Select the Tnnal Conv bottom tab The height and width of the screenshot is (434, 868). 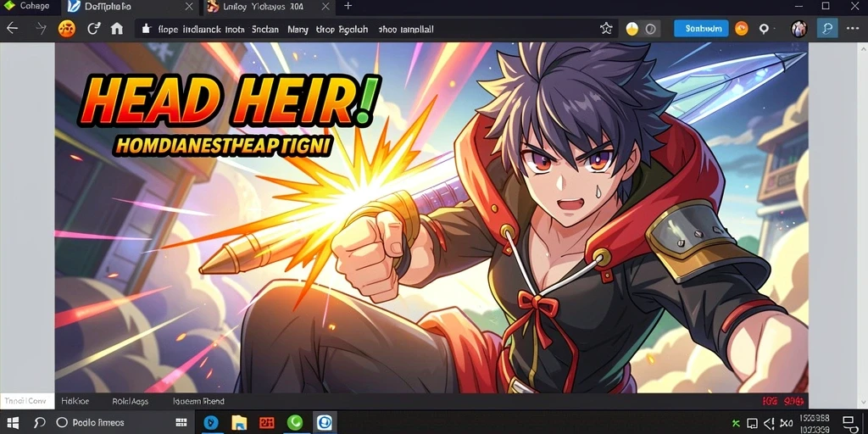tap(26, 401)
